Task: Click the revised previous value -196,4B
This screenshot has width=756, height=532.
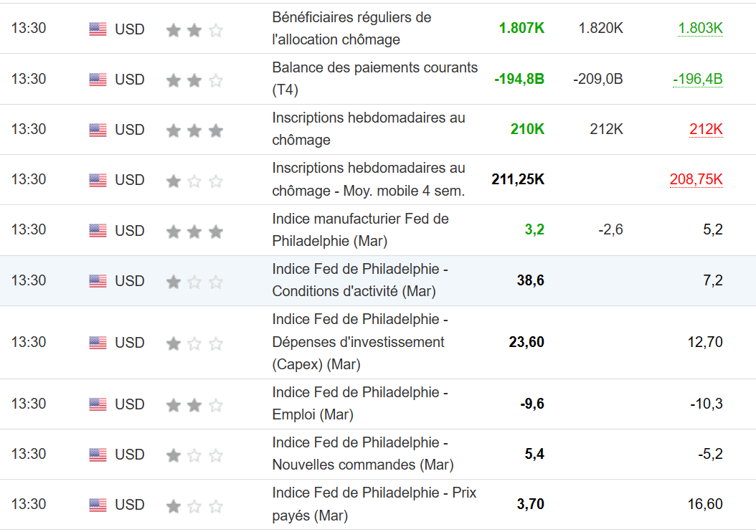Action: click(697, 78)
